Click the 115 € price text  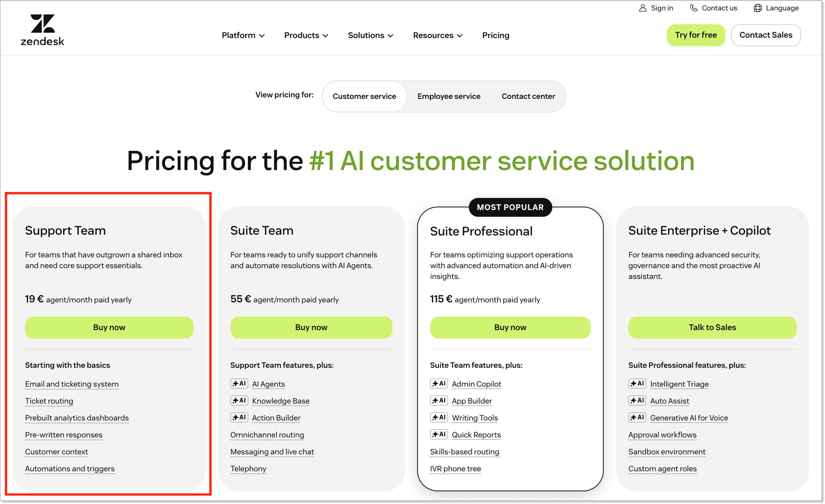pos(441,299)
